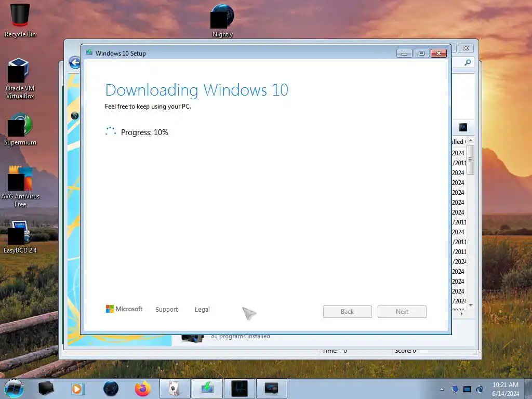Open the Nightly desktop shortcut
532x399 pixels.
tap(222, 20)
